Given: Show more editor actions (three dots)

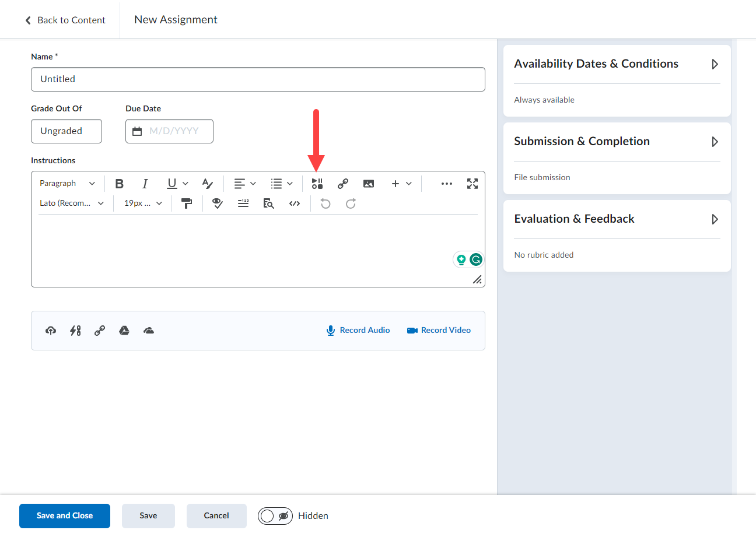Looking at the screenshot, I should 447,184.
